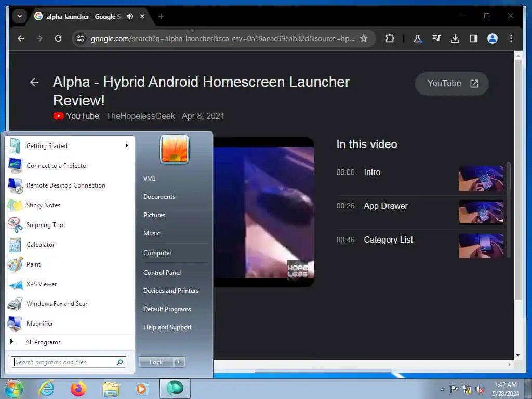Image resolution: width=532 pixels, height=399 pixels.
Task: Launch Paint from Start menu
Action: tap(69, 264)
